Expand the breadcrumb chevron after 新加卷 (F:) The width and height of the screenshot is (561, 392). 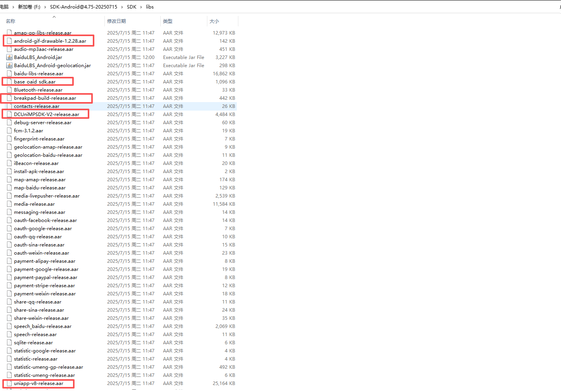click(45, 7)
